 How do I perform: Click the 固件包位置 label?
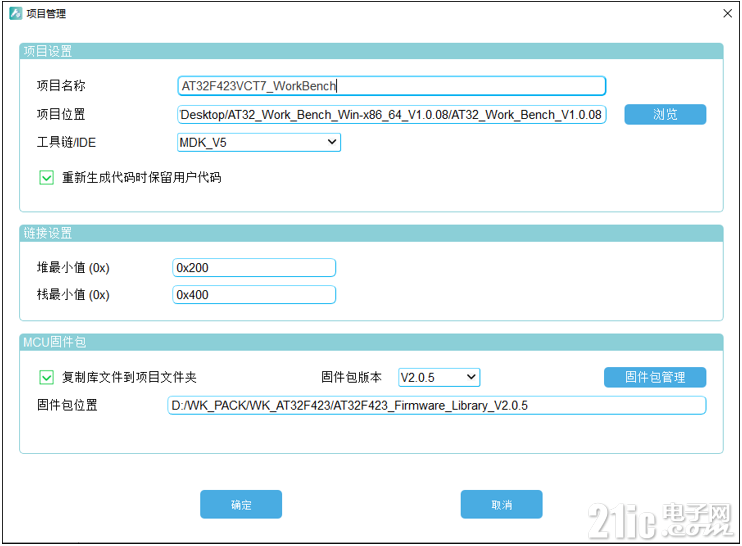[67, 405]
